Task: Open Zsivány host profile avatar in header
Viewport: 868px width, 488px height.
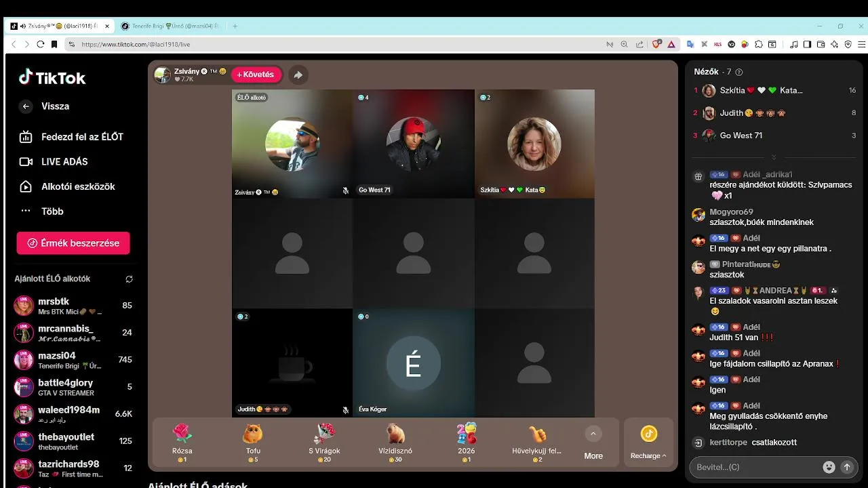Action: 163,75
